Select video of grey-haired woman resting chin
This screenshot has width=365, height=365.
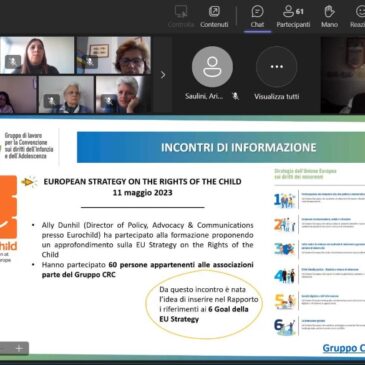[123, 95]
